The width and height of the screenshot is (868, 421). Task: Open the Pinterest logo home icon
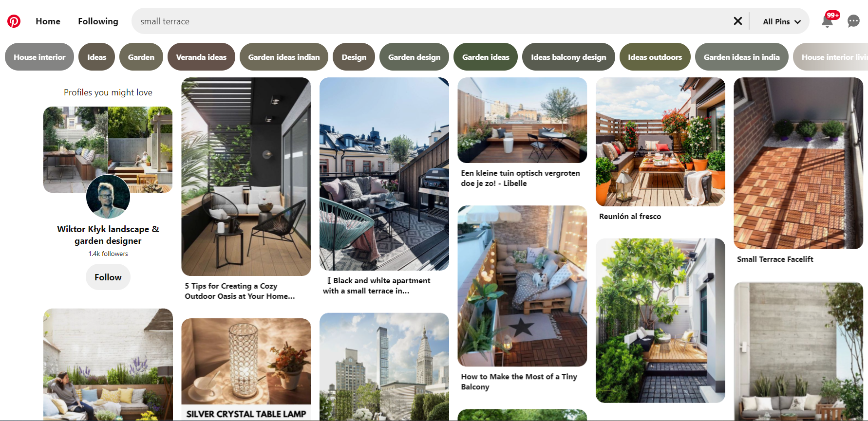click(x=14, y=21)
